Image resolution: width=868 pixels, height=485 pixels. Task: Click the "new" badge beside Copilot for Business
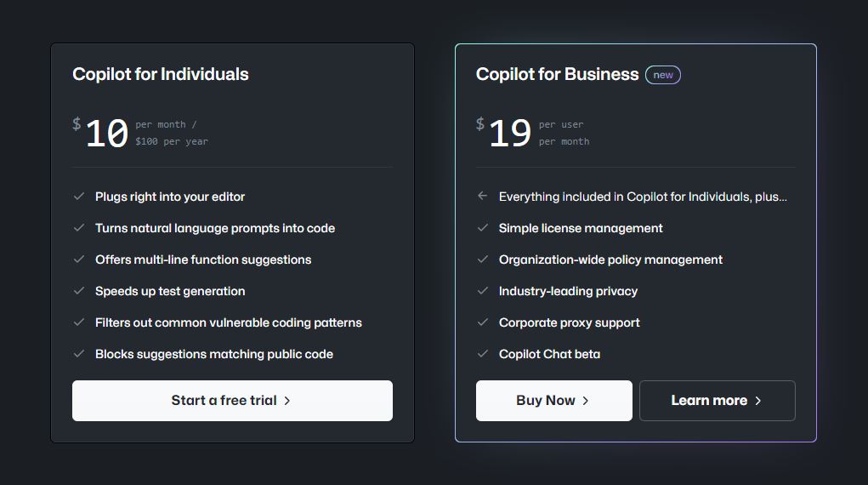pos(663,75)
